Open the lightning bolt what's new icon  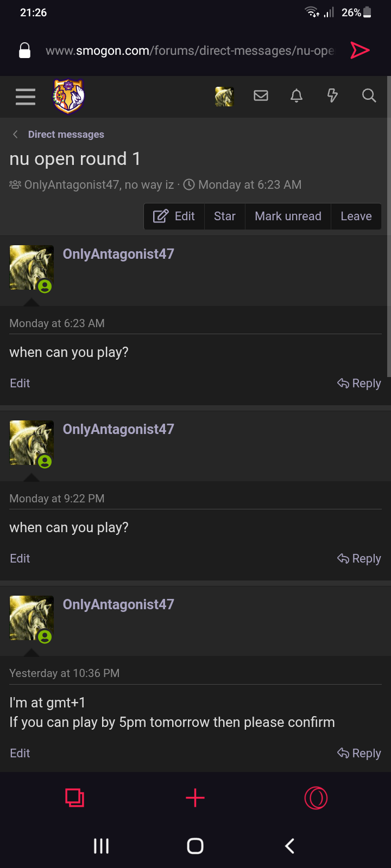point(332,96)
